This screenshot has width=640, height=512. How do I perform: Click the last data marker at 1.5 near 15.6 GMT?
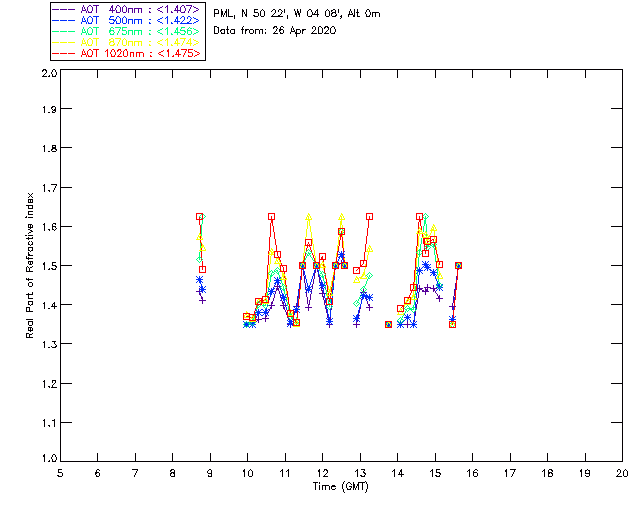458,265
